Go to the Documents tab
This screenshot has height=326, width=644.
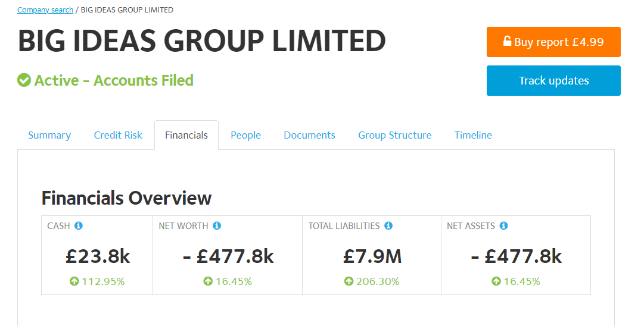[309, 135]
